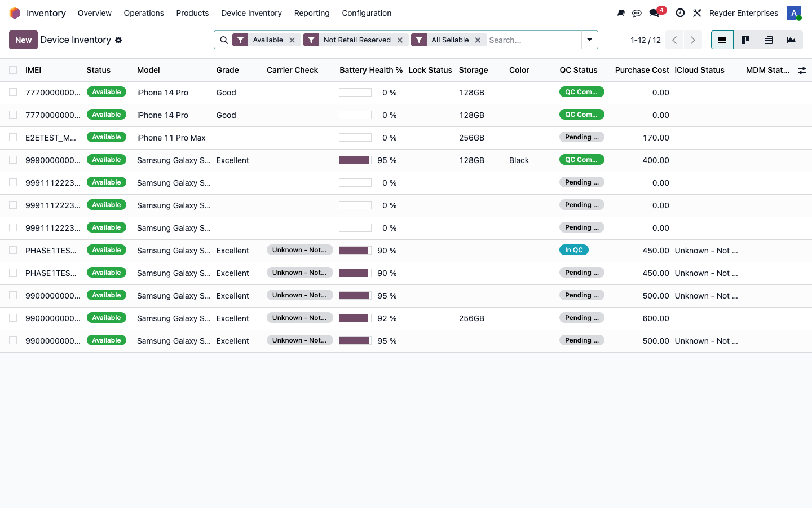Screen dimensions: 812x508
Task: Open the clock activities icon
Action: pyautogui.click(x=680, y=13)
